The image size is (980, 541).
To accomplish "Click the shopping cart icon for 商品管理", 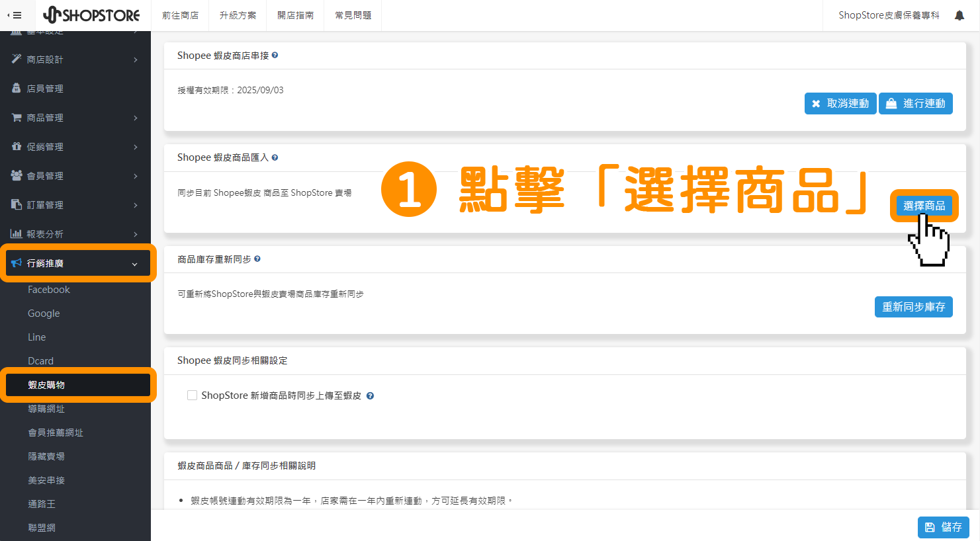I will (x=17, y=117).
